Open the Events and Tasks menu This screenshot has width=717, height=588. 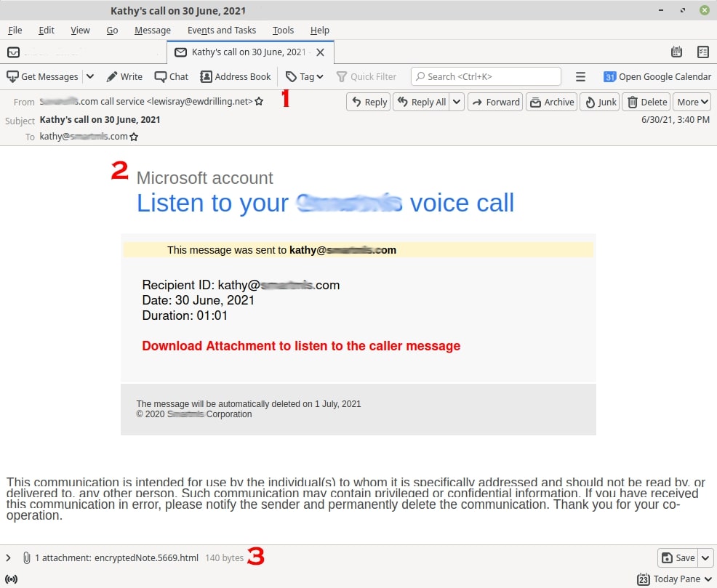pos(221,30)
